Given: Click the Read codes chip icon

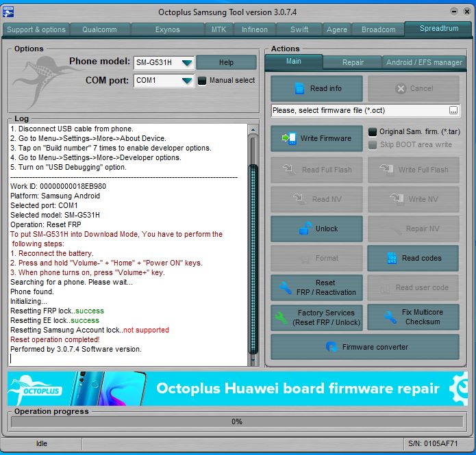Looking at the screenshot, I should tap(392, 258).
